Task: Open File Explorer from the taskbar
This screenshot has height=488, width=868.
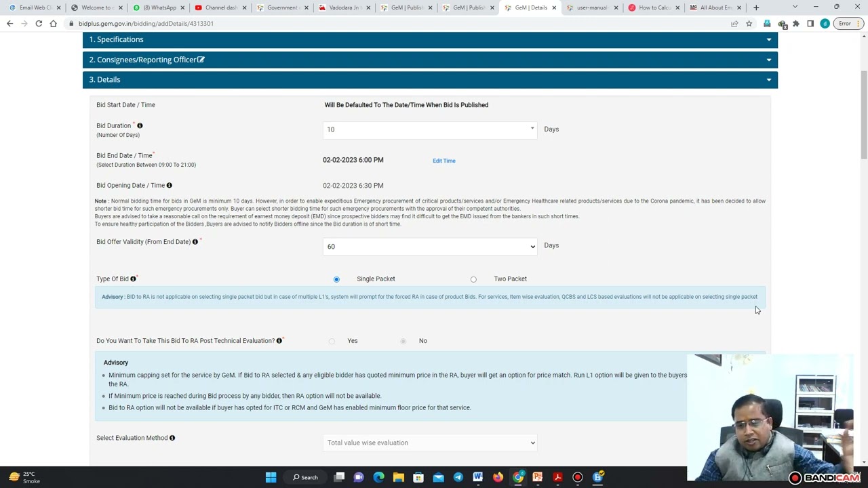Action: 399,477
